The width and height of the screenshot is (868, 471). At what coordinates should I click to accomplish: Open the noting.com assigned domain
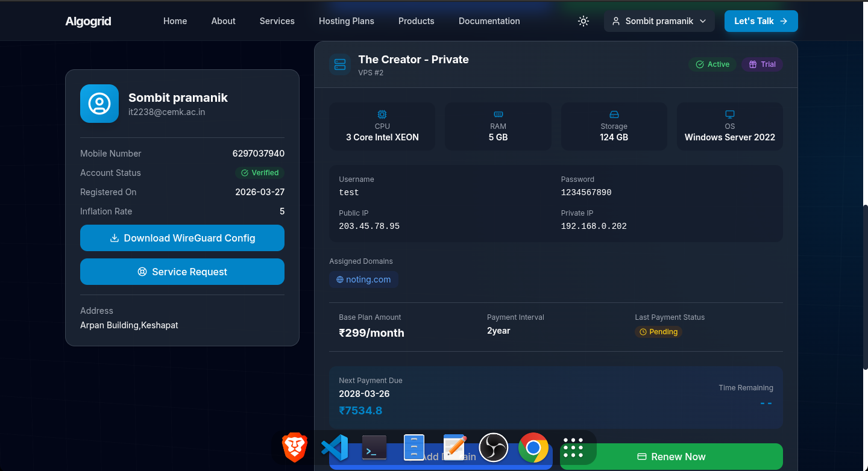(x=363, y=279)
